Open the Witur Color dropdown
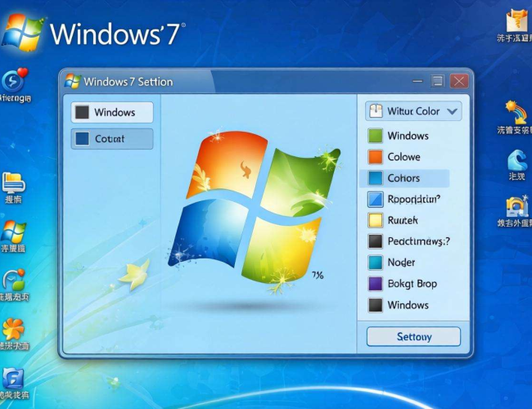 413,111
